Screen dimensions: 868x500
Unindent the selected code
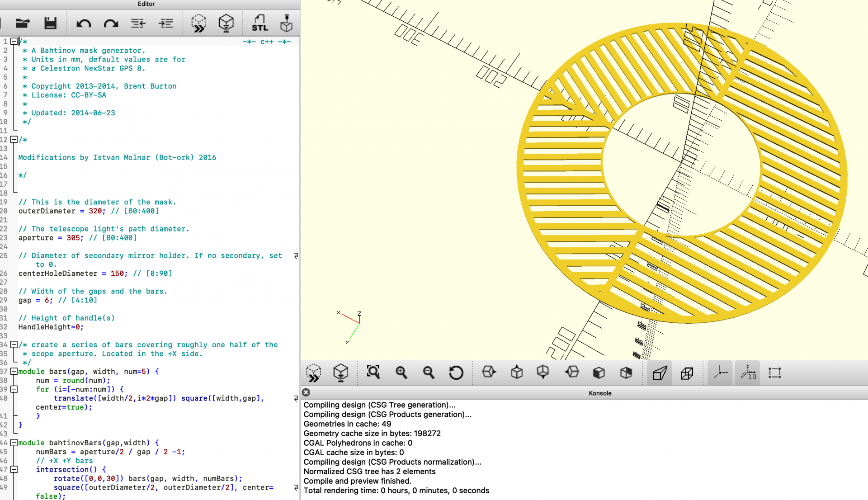138,23
